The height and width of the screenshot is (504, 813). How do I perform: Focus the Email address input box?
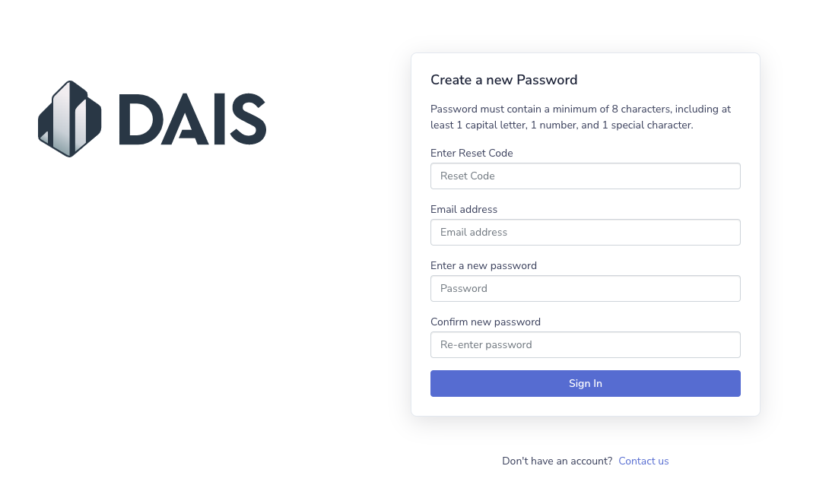tap(585, 232)
